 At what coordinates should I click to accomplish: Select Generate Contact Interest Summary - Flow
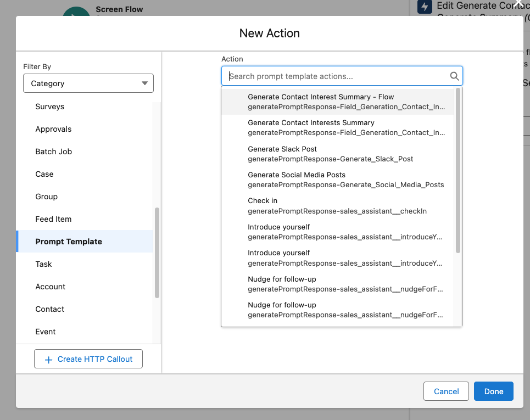point(337,102)
